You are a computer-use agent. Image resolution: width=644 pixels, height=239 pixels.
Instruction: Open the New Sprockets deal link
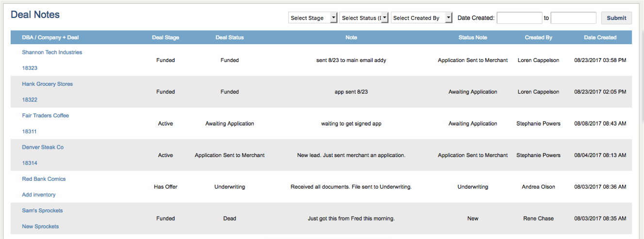(40, 226)
